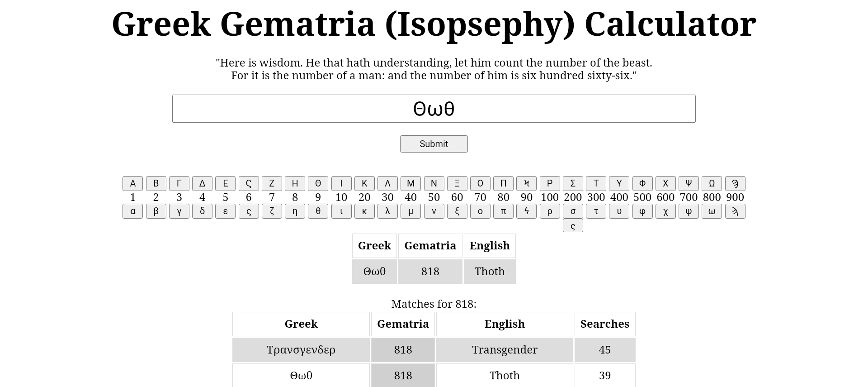Insert uppercase Omega letter
Screen dimensions: 868x387
point(712,183)
